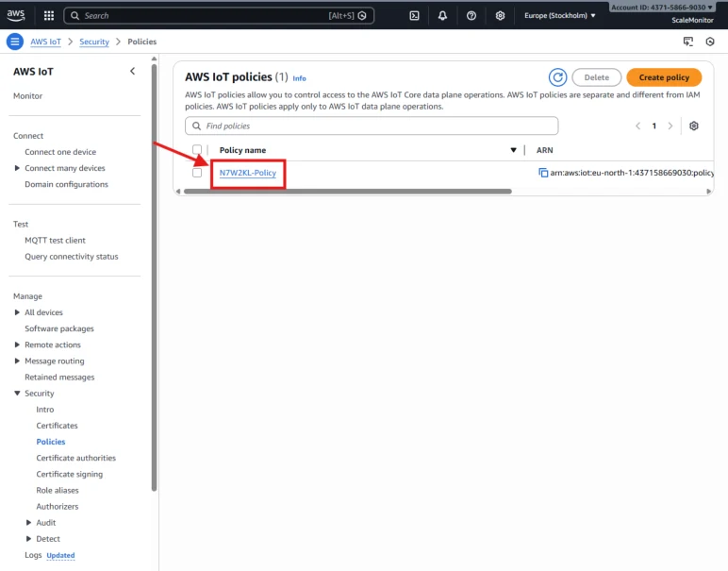Go to Certificates in the sidebar
Image resolution: width=728 pixels, height=571 pixels.
click(58, 426)
